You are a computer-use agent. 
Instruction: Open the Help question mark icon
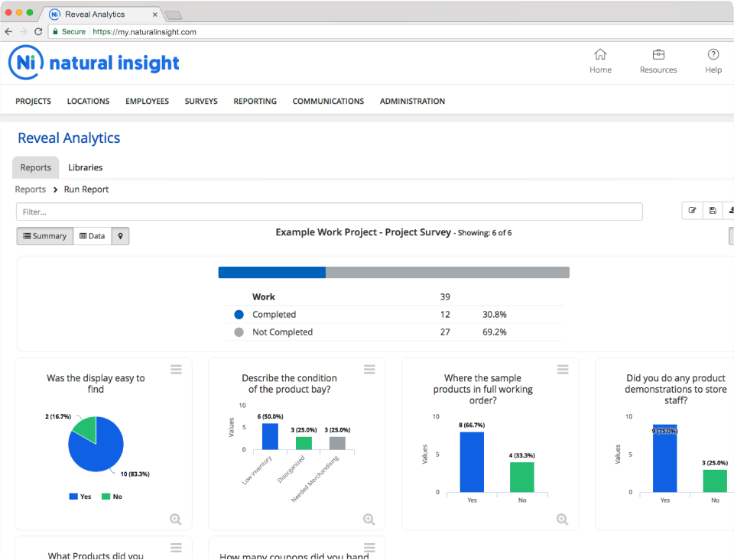(713, 54)
